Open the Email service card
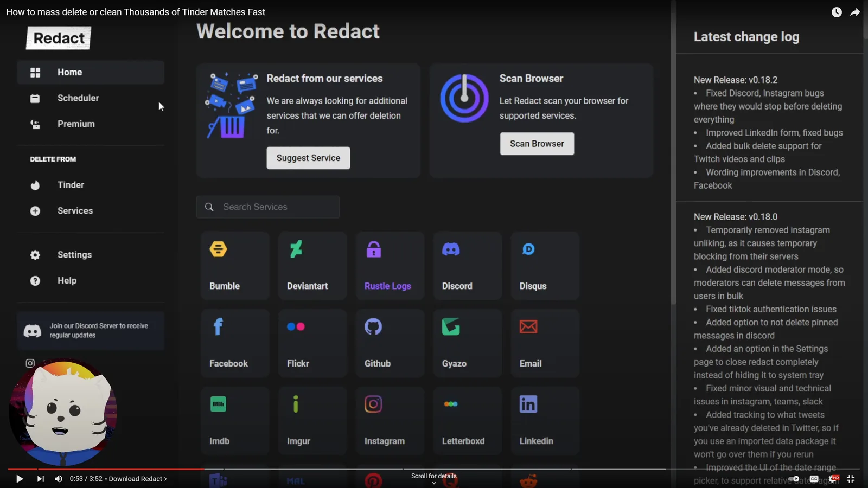This screenshot has width=868, height=488. (545, 343)
